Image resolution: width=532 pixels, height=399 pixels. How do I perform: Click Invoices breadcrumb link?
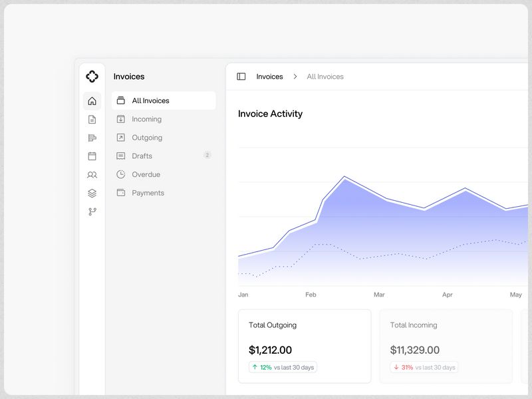[269, 76]
